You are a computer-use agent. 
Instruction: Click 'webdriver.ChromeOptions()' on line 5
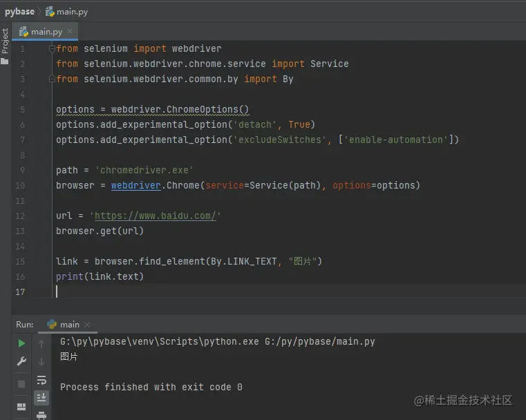(x=180, y=110)
